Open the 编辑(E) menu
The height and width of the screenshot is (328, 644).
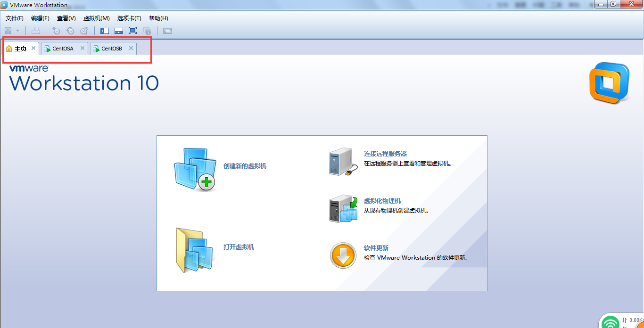pos(40,18)
